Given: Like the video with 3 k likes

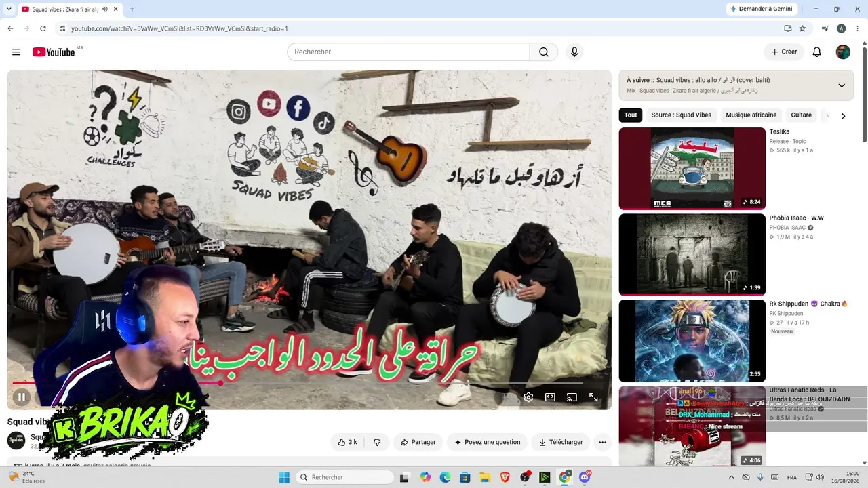Looking at the screenshot, I should (347, 442).
